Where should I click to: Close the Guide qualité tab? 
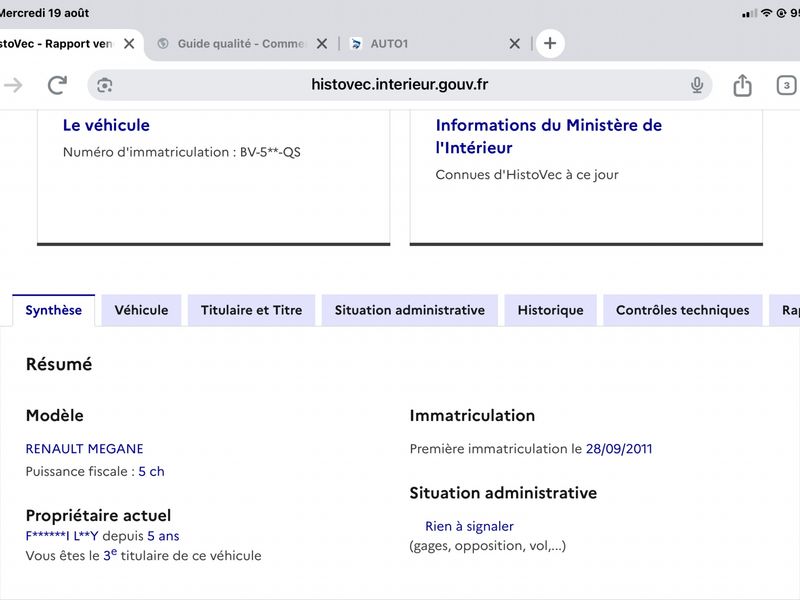point(322,44)
